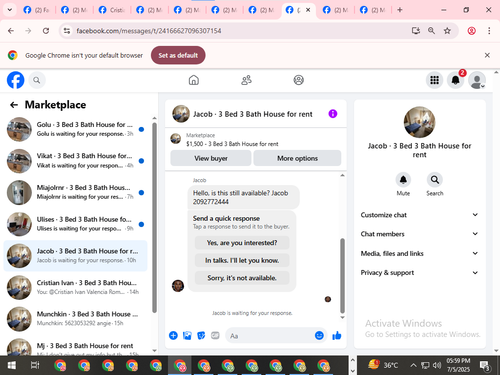Viewport: 500px width, 375px height.
Task: Click the conversation list scrollbar
Action: click(154, 217)
